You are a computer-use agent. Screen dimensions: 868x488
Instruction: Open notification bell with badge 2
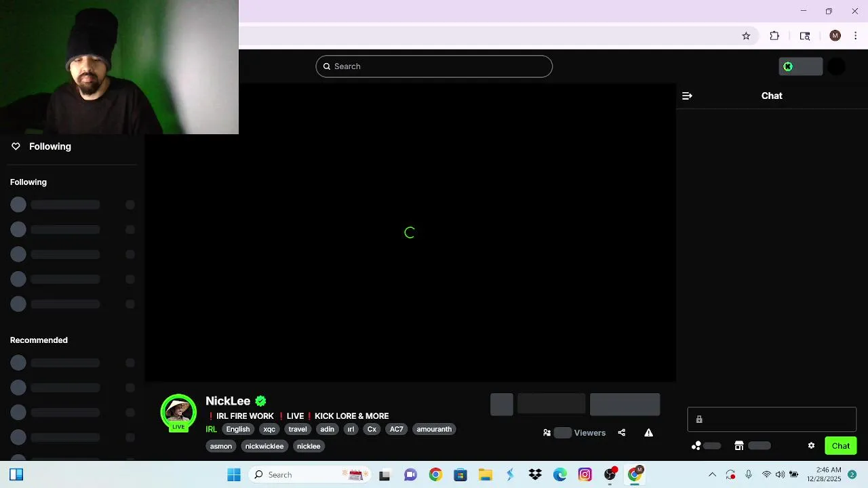(852, 474)
